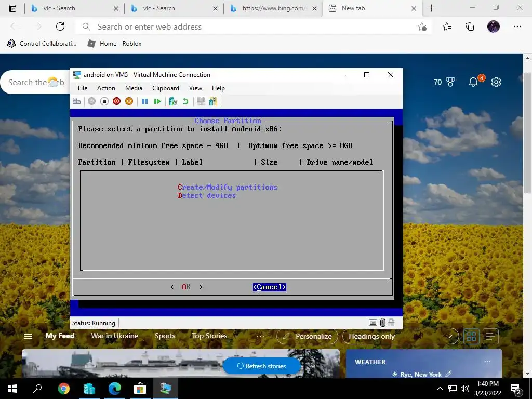Open Collections in Edge
532x399 pixels.
tap(470, 26)
